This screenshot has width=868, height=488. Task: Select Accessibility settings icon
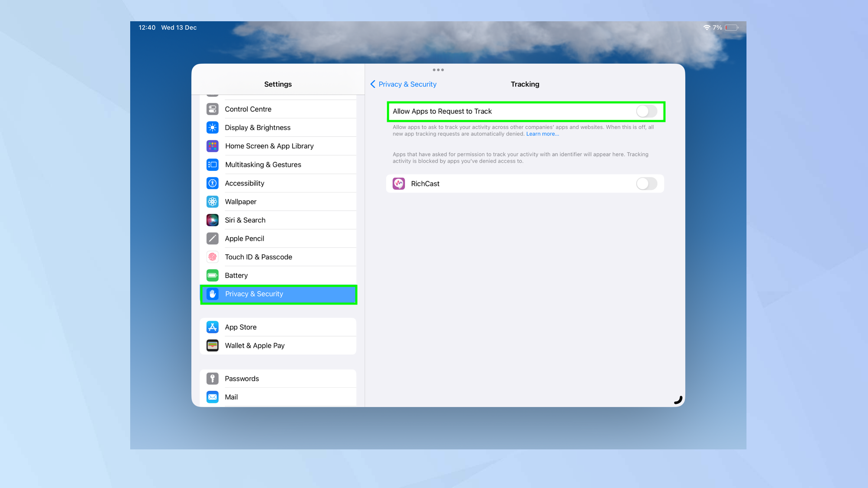[x=212, y=183]
